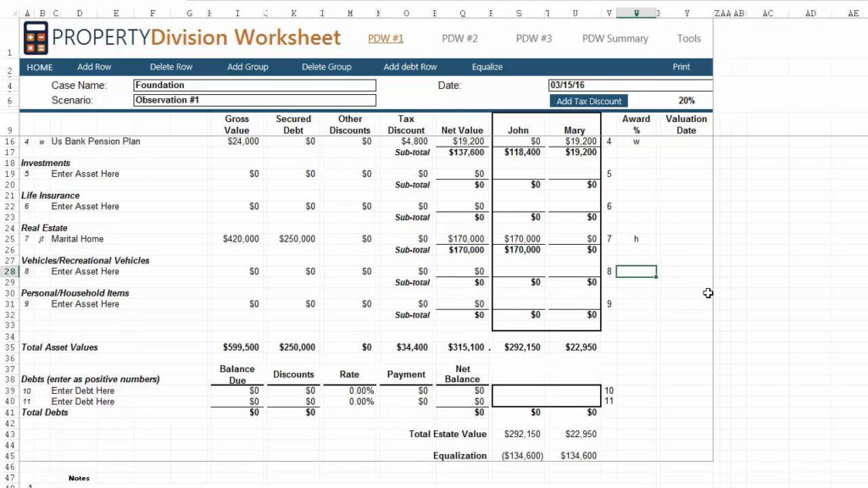The image size is (868, 488).
Task: Select column header AD
Action: 810,14
